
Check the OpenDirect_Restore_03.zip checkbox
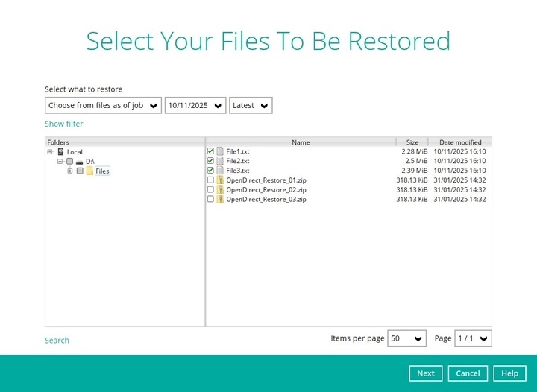pos(210,199)
